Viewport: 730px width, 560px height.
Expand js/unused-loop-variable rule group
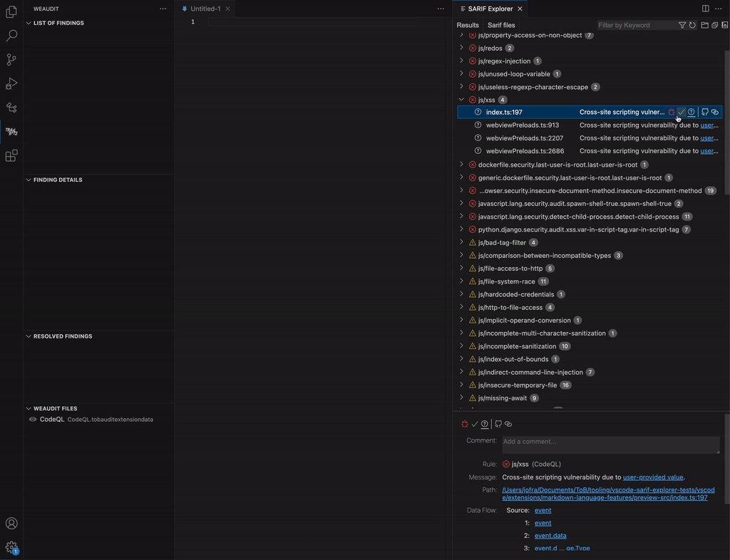(461, 73)
